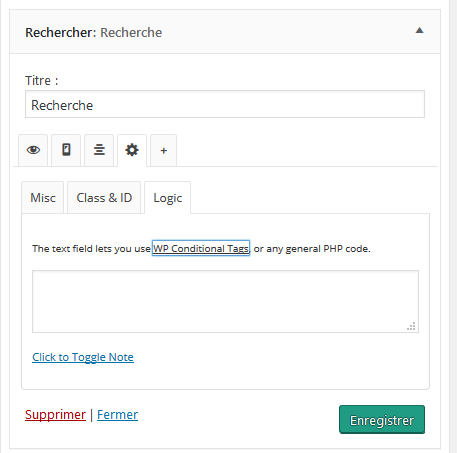Select the gear settings icon tab
Screen dimensions: 457x453
point(132,150)
